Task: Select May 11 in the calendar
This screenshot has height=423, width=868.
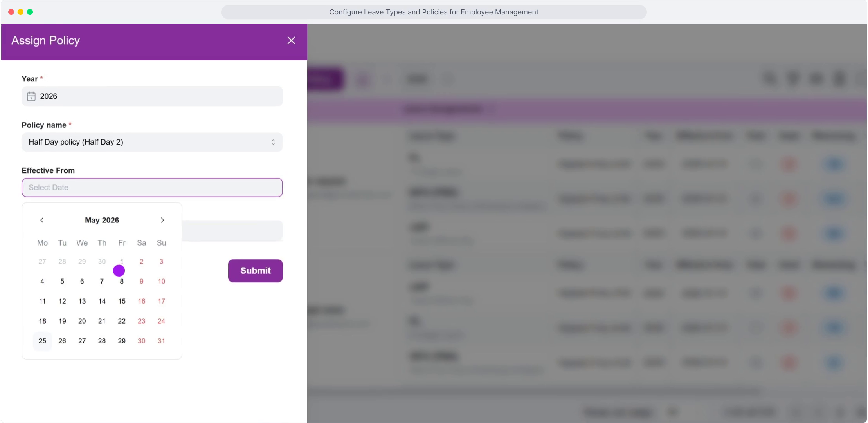Action: tap(42, 301)
